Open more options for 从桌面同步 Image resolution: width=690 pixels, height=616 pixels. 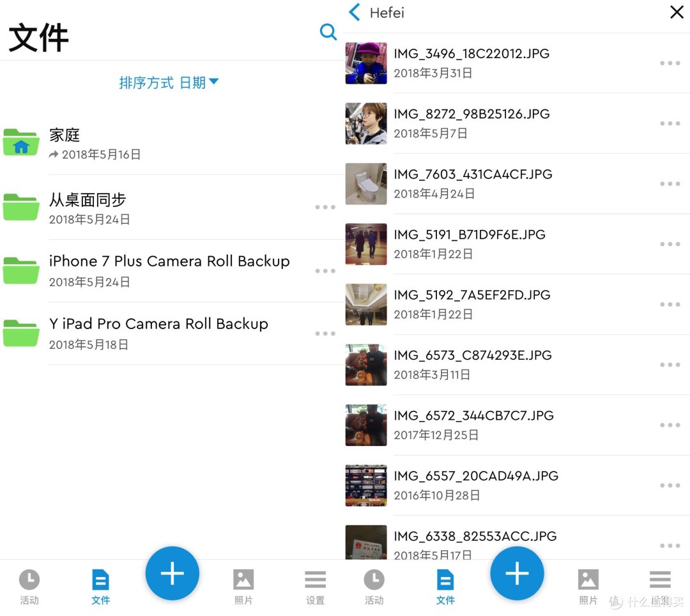(x=325, y=207)
